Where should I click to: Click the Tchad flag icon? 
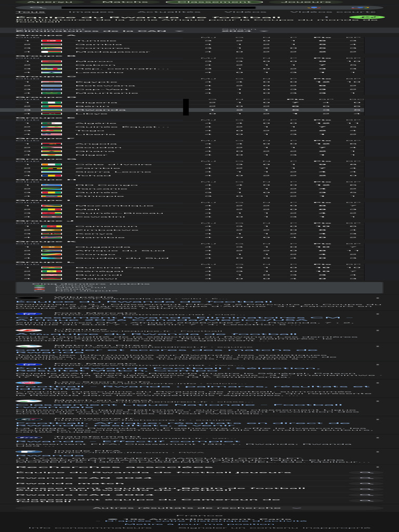51,176
